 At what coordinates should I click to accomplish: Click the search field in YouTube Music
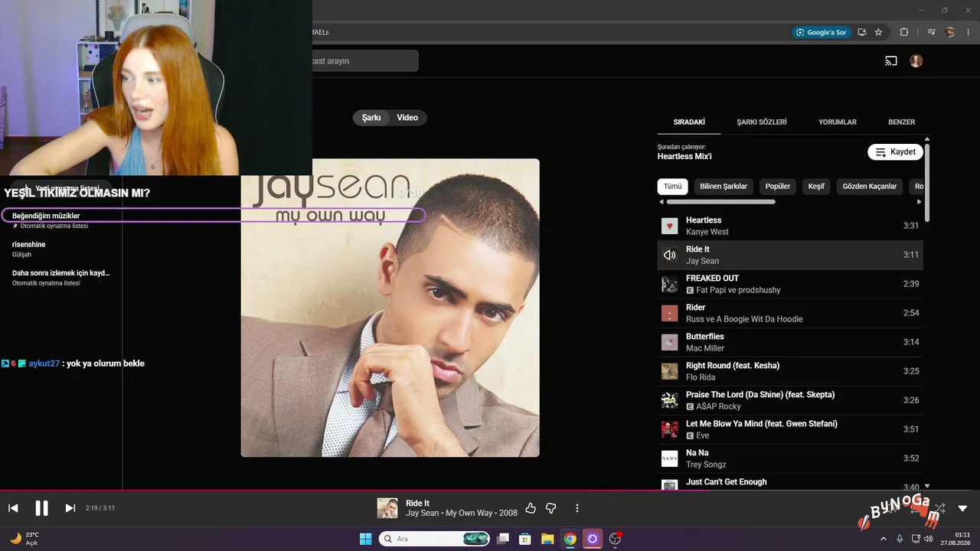(364, 61)
